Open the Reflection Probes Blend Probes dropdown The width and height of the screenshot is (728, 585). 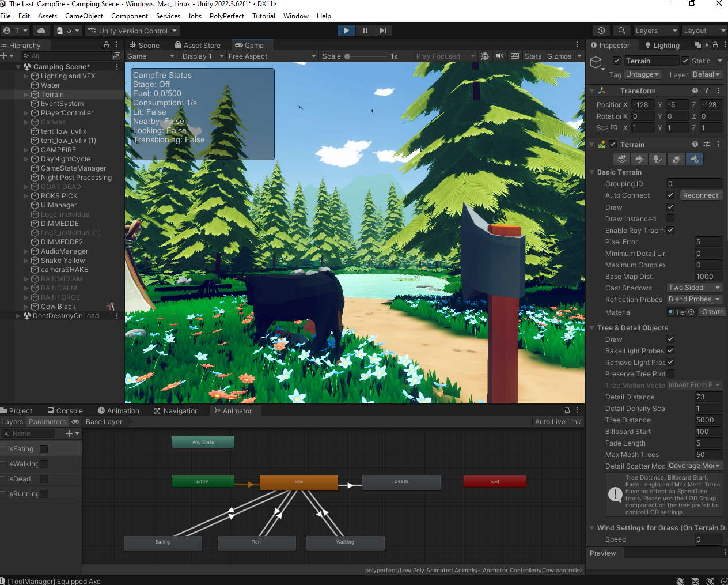[694, 299]
